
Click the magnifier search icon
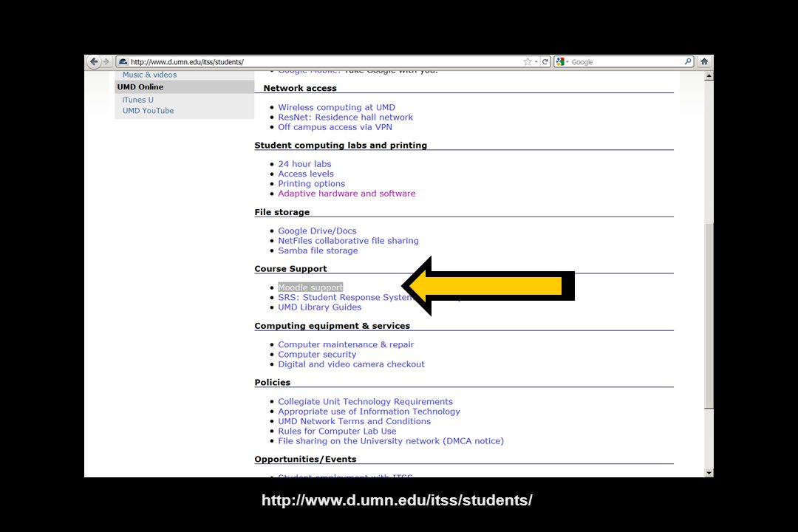point(688,61)
